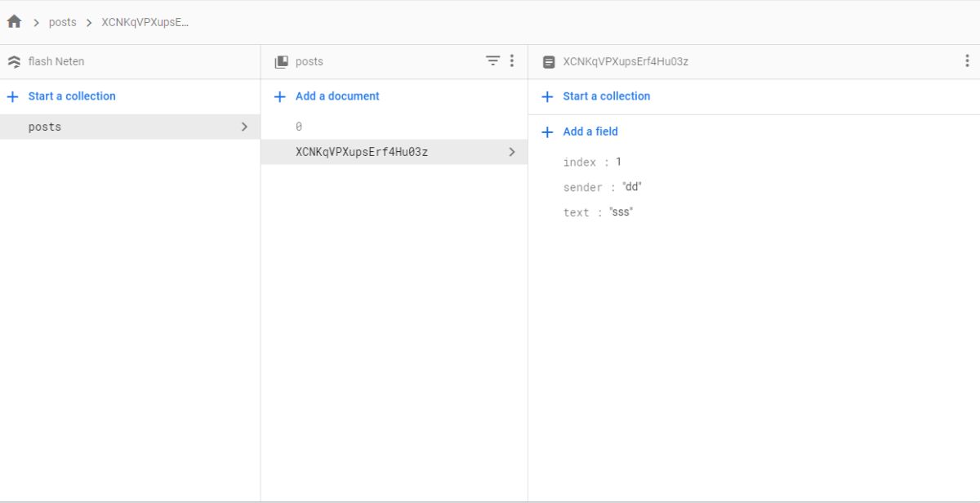This screenshot has width=980, height=503.
Task: Click the document icon beside XCNKqVPXupsErf4Hu03z
Action: click(x=549, y=61)
